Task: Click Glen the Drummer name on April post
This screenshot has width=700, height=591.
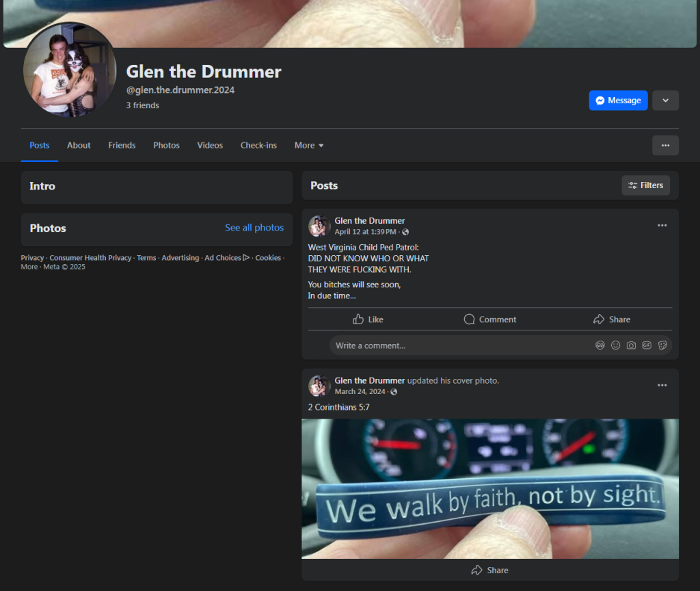Action: (370, 221)
